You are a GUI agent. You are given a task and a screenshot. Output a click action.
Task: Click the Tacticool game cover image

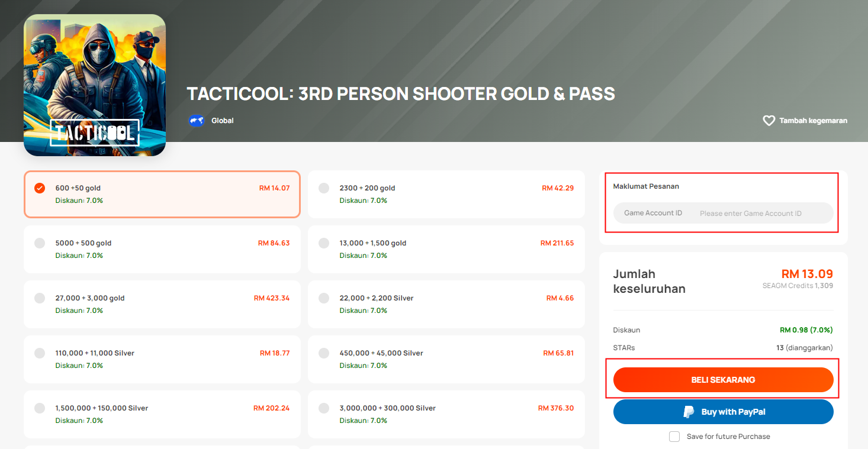pyautogui.click(x=95, y=85)
